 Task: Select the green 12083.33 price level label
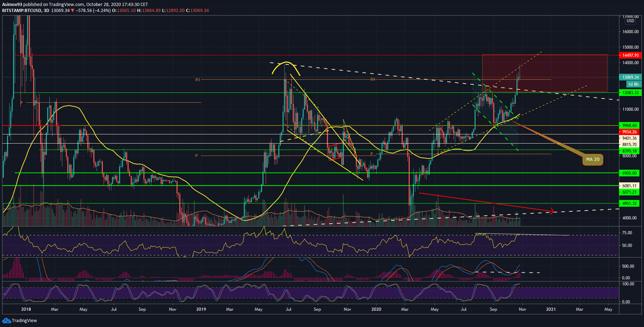[630, 93]
